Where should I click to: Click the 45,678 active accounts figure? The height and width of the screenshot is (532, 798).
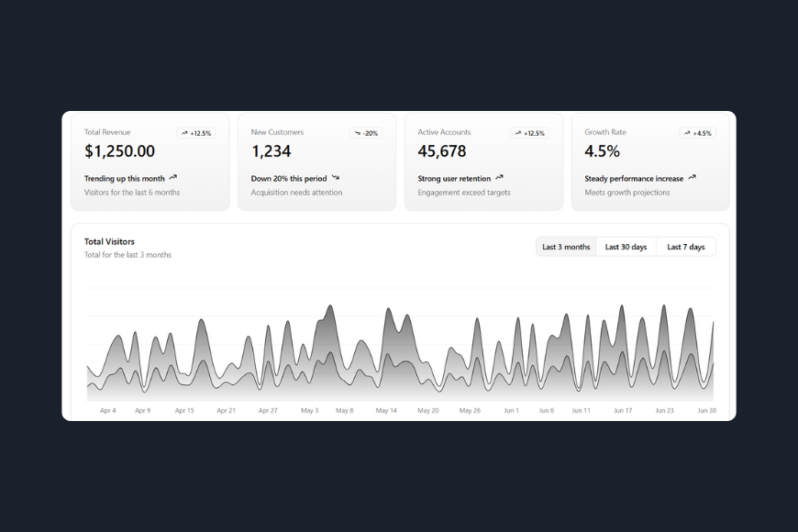(x=442, y=151)
